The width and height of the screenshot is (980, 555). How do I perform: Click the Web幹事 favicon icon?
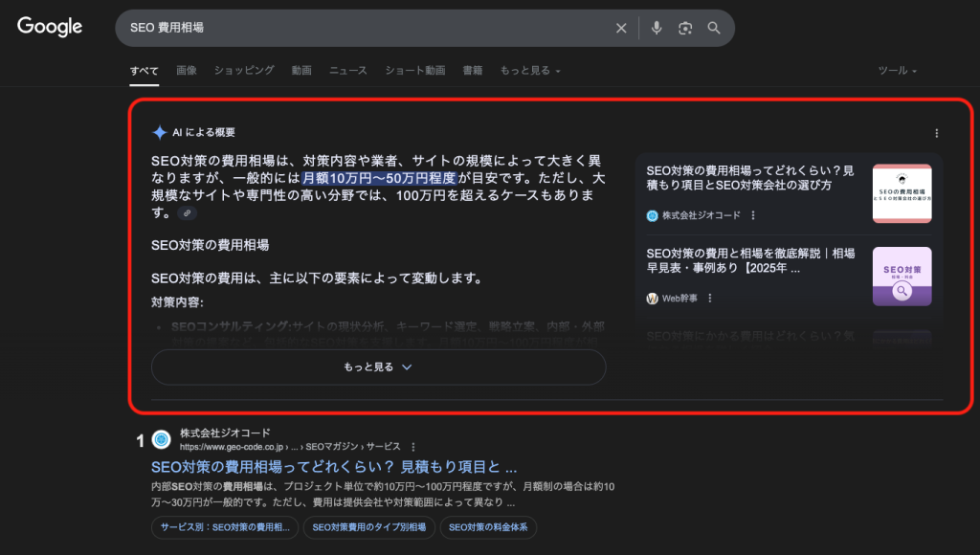(652, 299)
